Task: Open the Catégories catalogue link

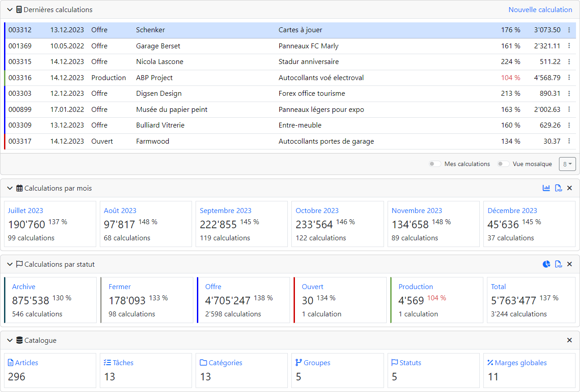Action: pyautogui.click(x=221, y=362)
